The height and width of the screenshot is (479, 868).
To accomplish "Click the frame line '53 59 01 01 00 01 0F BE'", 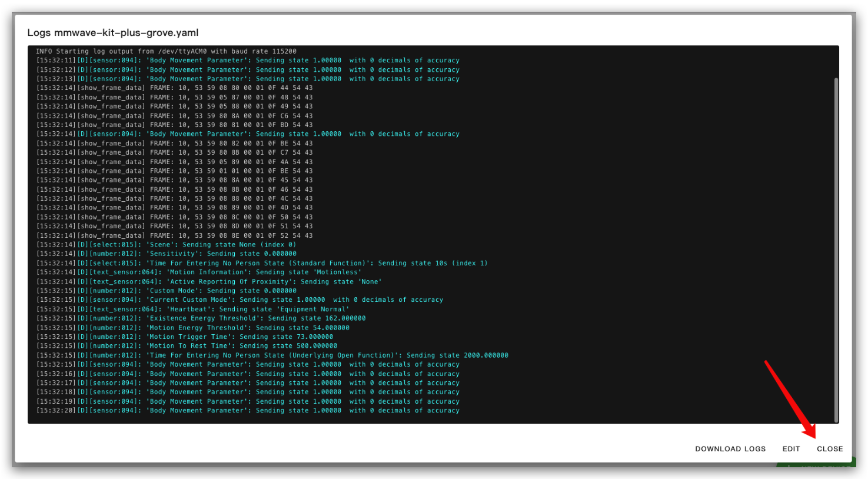I will [x=174, y=171].
